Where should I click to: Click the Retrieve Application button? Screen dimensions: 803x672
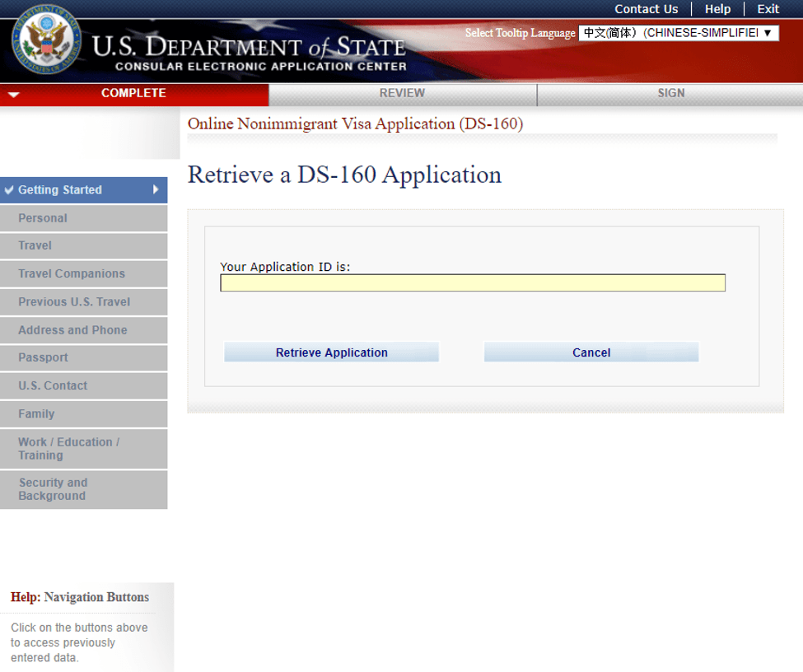pyautogui.click(x=331, y=352)
